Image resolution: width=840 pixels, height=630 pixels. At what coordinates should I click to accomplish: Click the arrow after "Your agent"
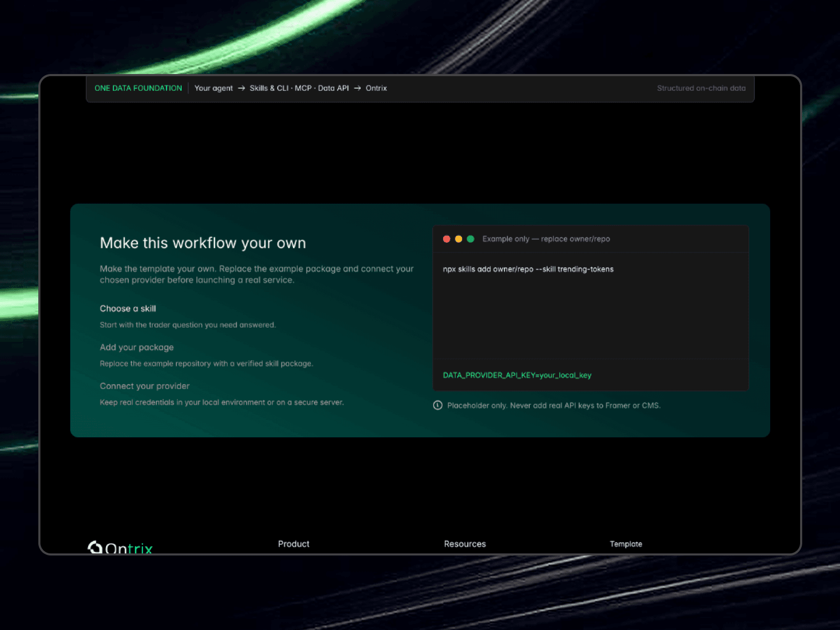(241, 88)
